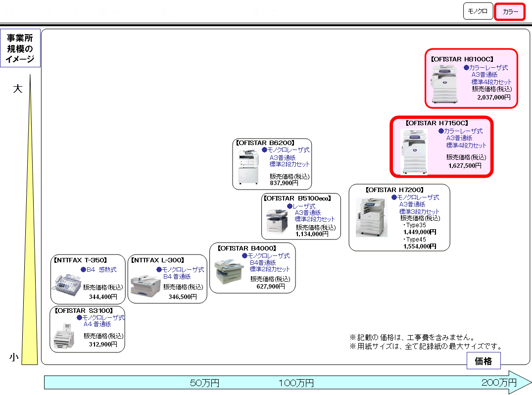Select the price 837,900円
Screen dimensions: 532x395
click(285, 183)
